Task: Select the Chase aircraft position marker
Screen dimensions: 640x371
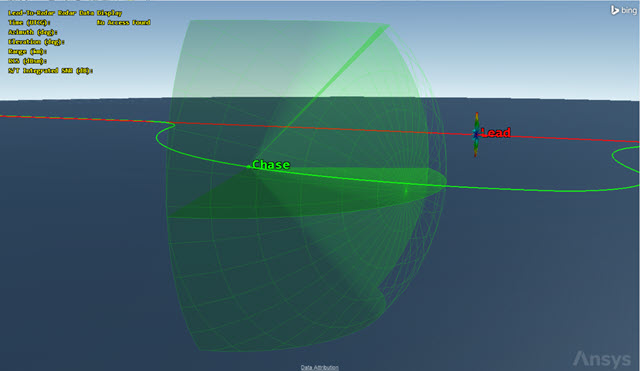Action: click(249, 167)
